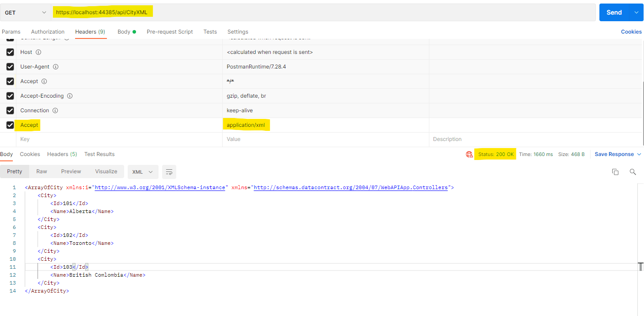
Task: Open the request Body tab
Action: (126, 32)
